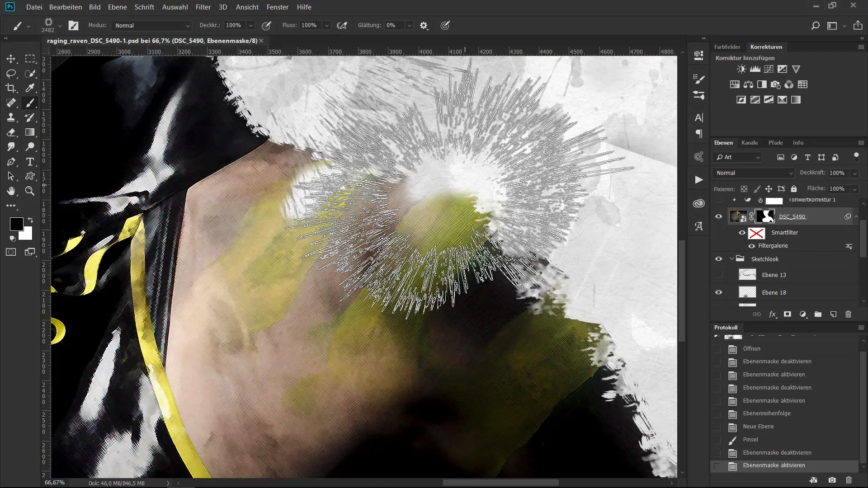The image size is (868, 488).
Task: Toggle Smartfilter visibility eye
Action: pos(742,233)
